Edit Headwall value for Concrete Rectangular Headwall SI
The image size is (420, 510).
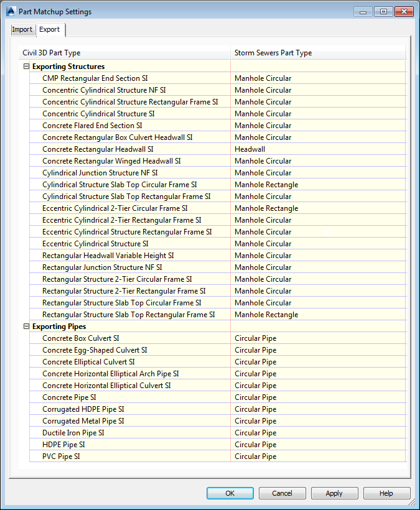(x=318, y=149)
